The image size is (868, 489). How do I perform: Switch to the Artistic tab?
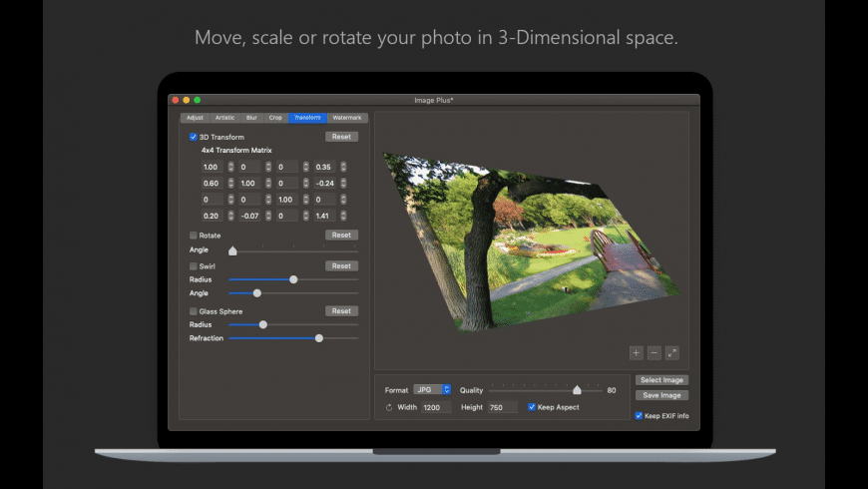(x=224, y=118)
